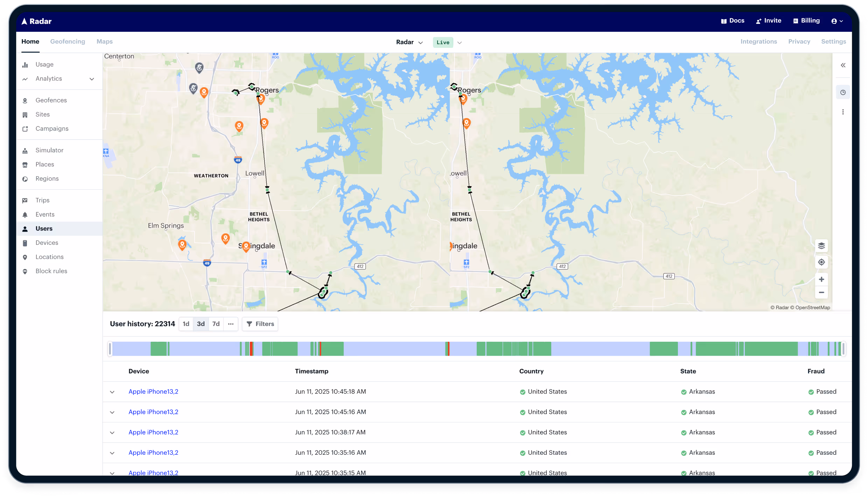This screenshot has height=496, width=868.
Task: Open the vertical three-dot menu
Action: pos(843,112)
